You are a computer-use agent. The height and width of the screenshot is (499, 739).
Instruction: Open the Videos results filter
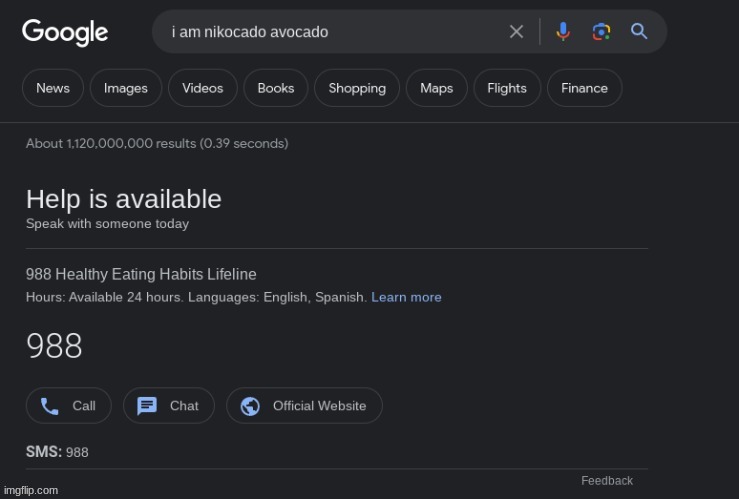(x=203, y=88)
